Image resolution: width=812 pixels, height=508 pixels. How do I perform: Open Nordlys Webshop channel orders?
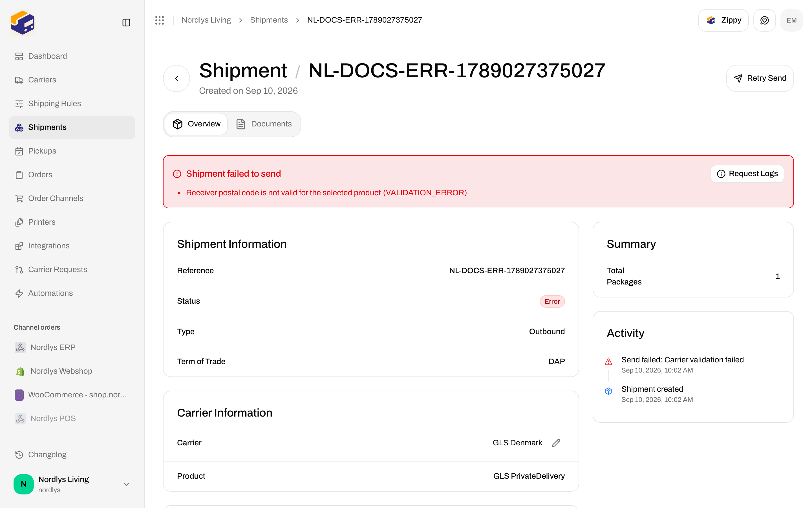[x=72, y=371]
